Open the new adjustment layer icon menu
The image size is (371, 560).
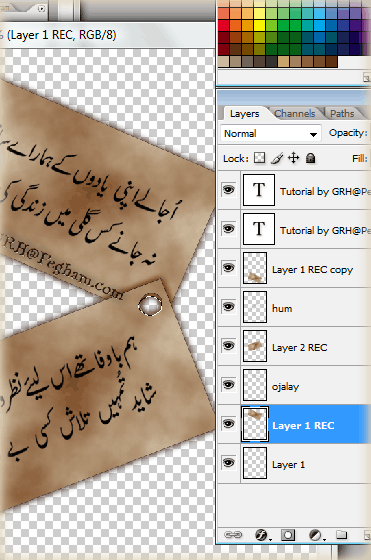tap(316, 535)
